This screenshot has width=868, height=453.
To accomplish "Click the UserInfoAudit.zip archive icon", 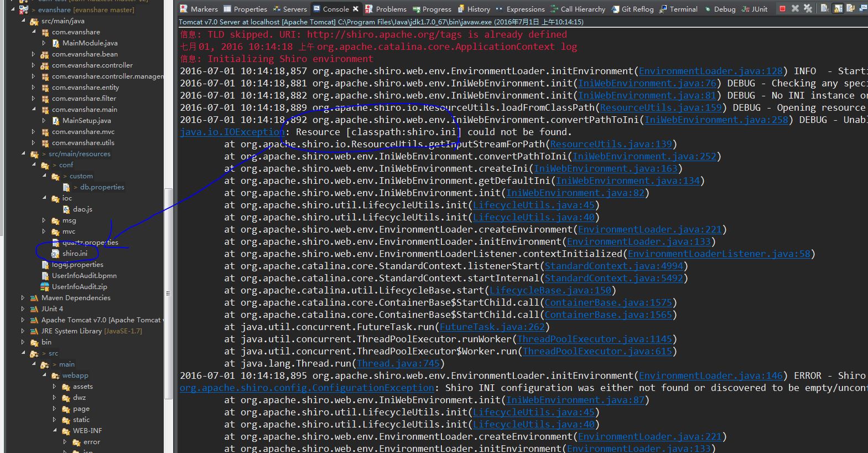I will tap(45, 287).
